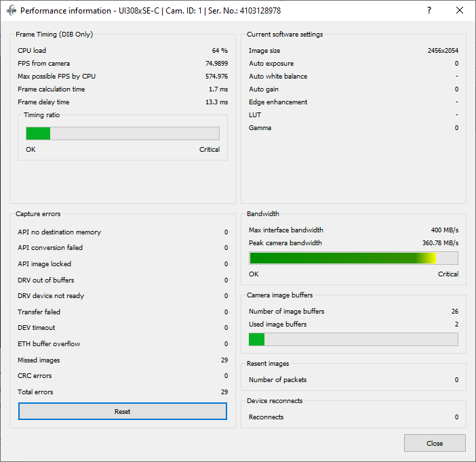Select Max interface bandwidth value 400 MB/s
Image resolution: width=476 pixels, height=462 pixels.
(x=445, y=230)
